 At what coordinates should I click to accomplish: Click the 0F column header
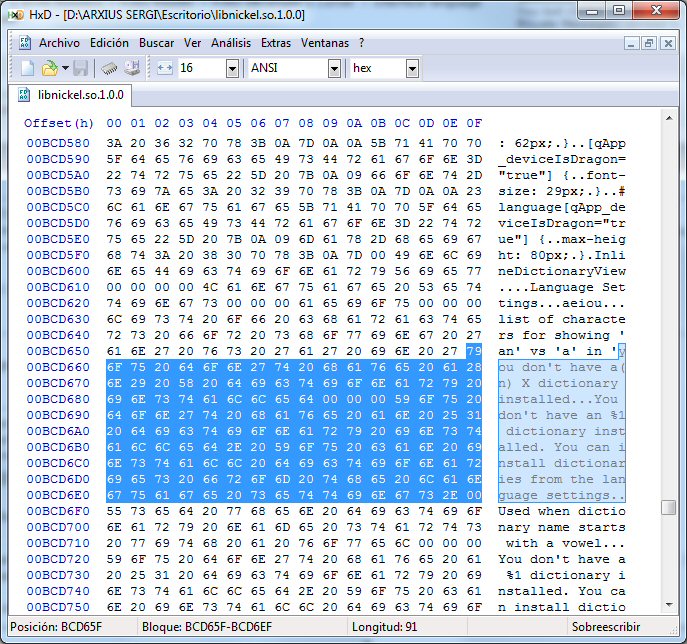click(474, 123)
